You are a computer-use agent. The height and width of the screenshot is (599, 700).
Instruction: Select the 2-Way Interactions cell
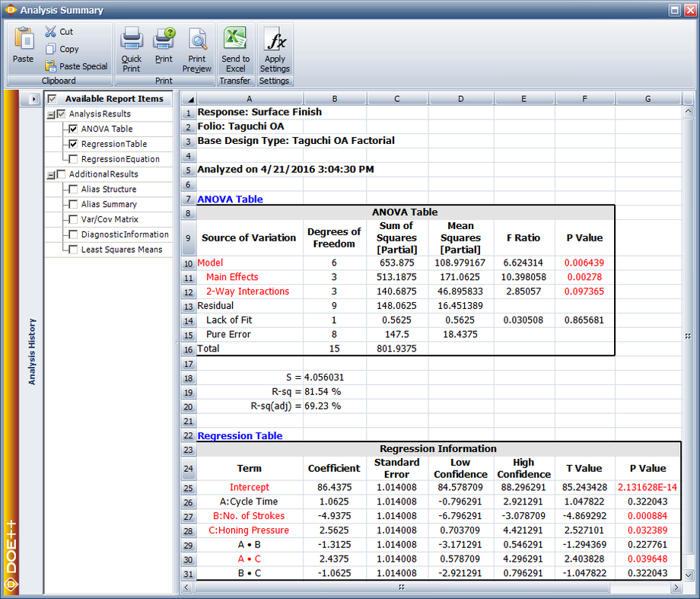click(x=250, y=292)
